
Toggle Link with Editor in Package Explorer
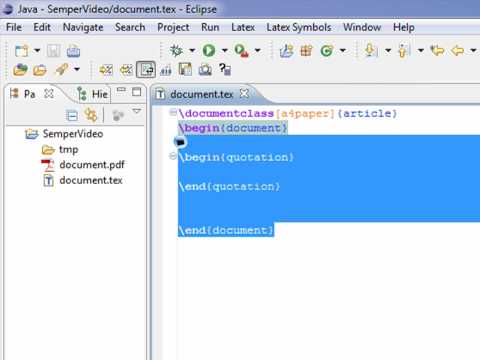(x=91, y=115)
